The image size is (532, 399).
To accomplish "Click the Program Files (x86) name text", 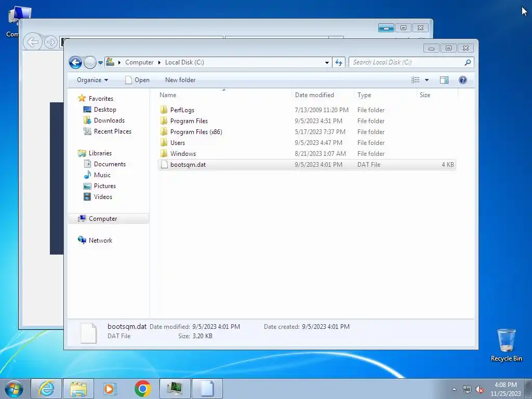I will click(196, 131).
